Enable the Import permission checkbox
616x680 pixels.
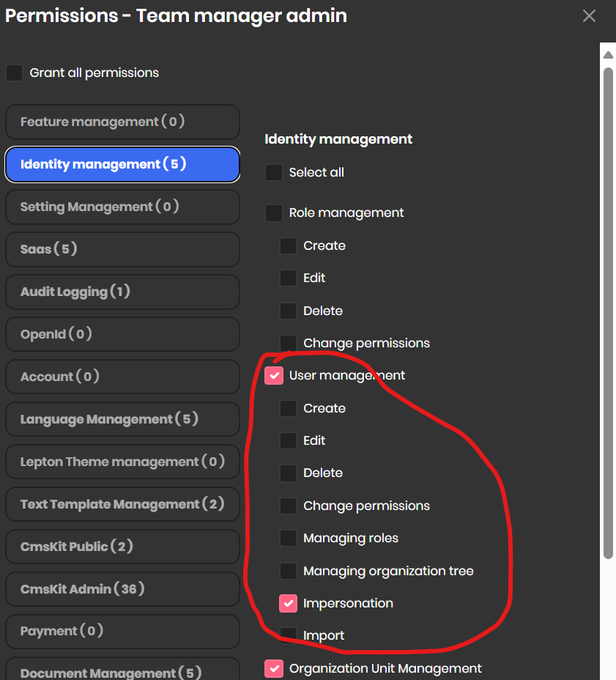coord(289,635)
